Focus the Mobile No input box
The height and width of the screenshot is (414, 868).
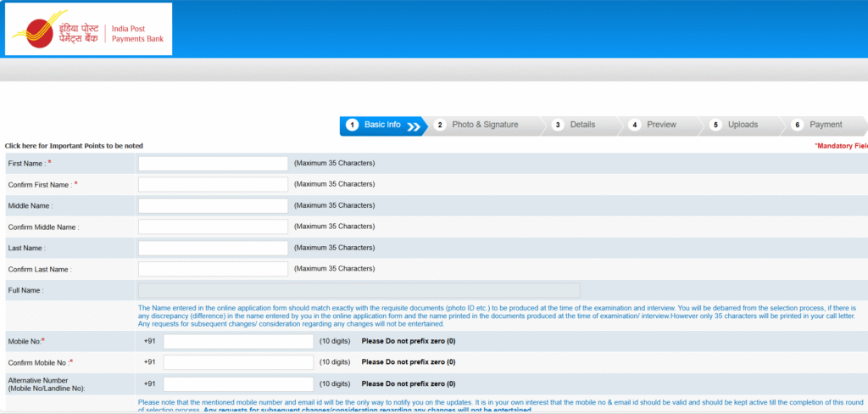pyautogui.click(x=238, y=341)
